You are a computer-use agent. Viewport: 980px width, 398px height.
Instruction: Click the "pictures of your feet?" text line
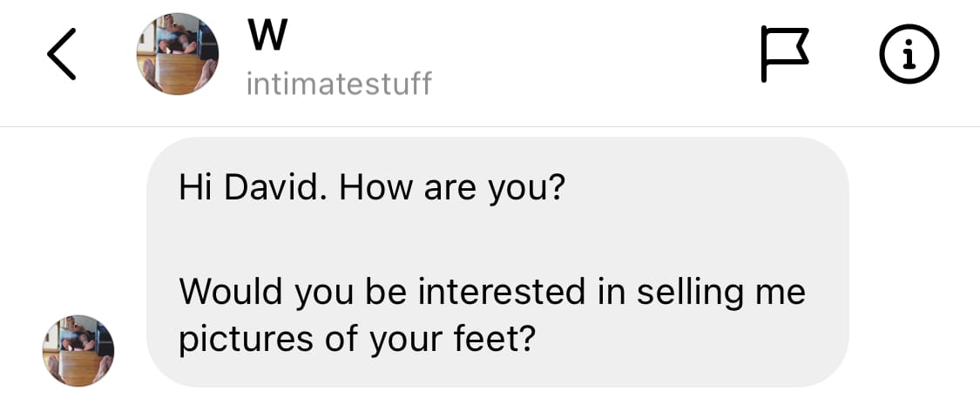tap(355, 341)
